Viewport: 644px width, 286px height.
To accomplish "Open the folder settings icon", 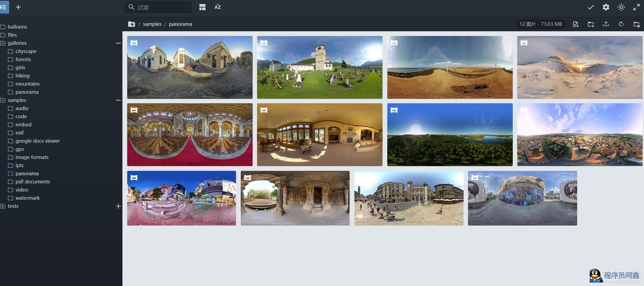I will coord(637,24).
